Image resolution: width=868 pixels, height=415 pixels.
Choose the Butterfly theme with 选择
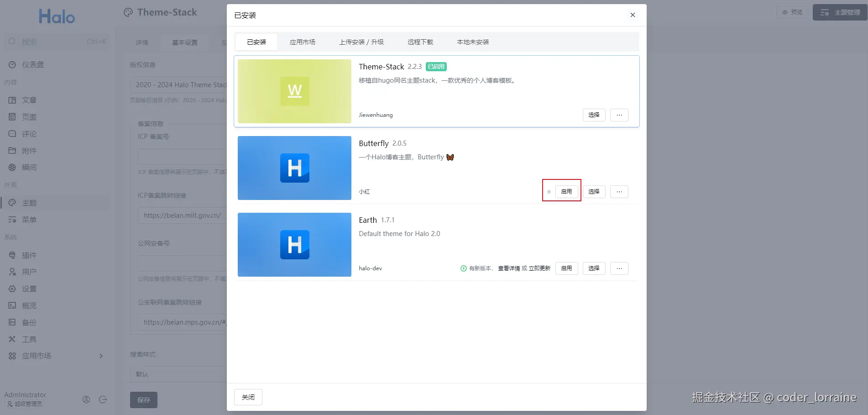point(594,192)
